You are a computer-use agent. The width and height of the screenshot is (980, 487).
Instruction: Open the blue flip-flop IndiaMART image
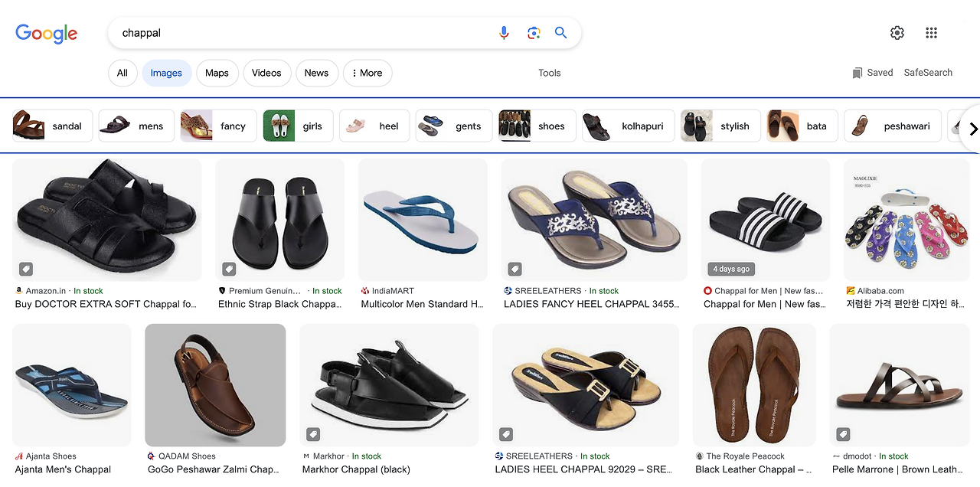pos(422,221)
